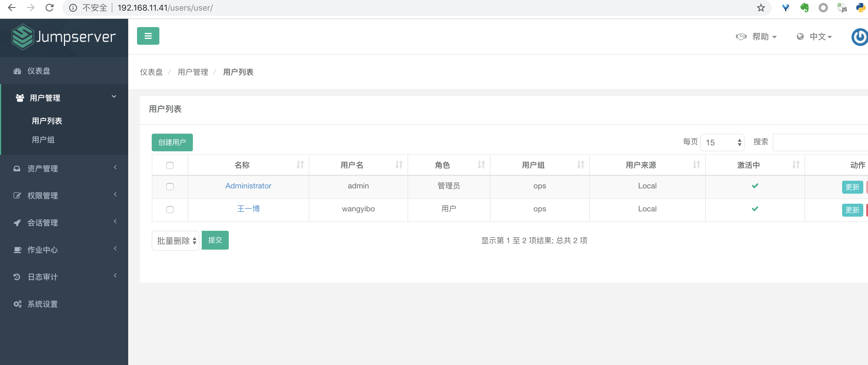Click the rocket icon beside 会话管理
Image resolution: width=868 pixels, height=365 pixels.
tap(17, 223)
